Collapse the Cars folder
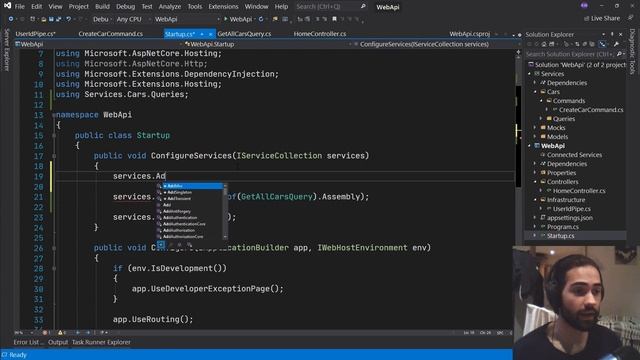Viewport: 640px width, 360px height. pos(536,92)
